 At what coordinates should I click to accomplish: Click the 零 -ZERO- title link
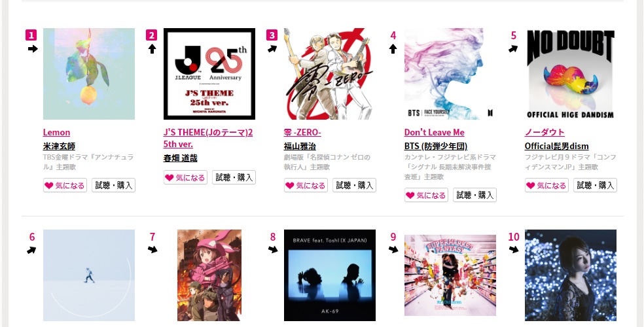[x=302, y=132]
